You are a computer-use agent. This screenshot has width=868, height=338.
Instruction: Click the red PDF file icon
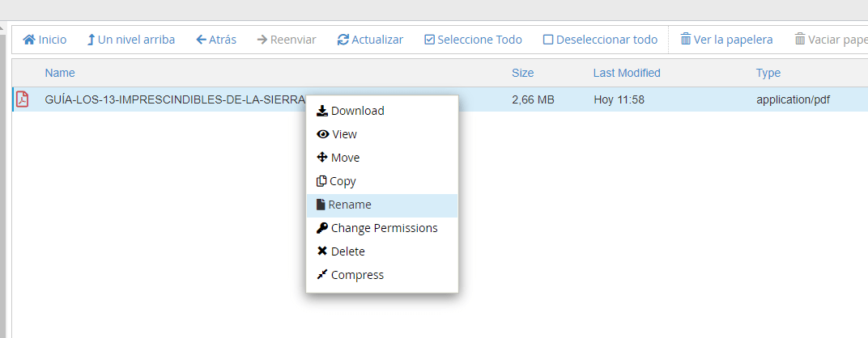[x=22, y=99]
